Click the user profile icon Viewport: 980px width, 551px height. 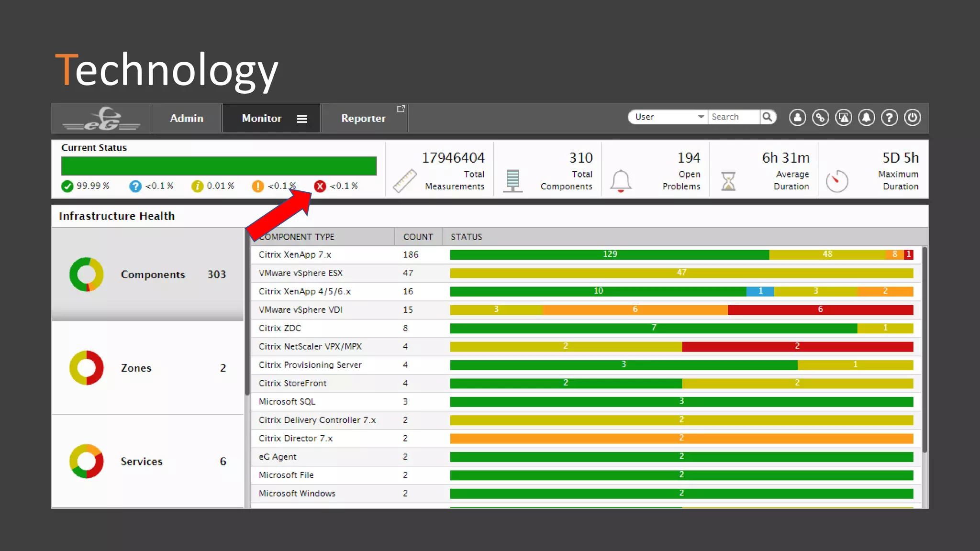(x=797, y=118)
